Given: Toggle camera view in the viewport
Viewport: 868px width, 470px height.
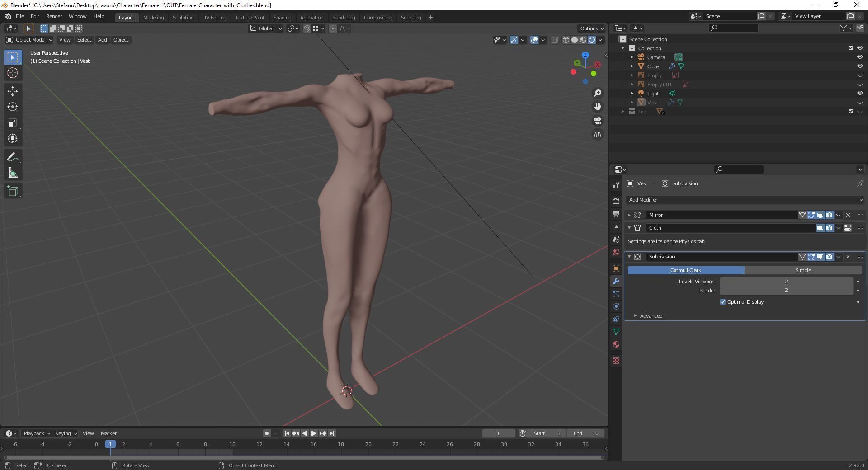Looking at the screenshot, I should (598, 121).
